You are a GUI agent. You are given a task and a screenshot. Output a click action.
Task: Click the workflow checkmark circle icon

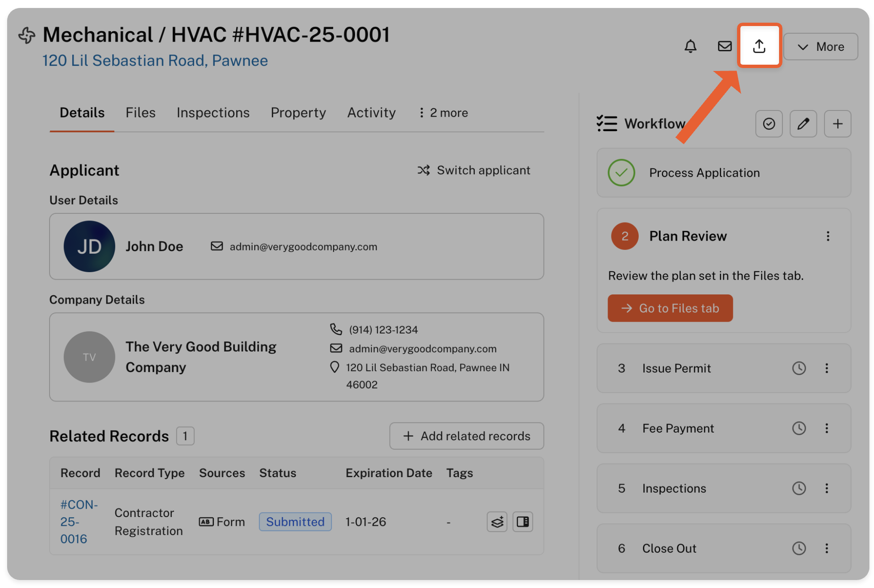click(x=769, y=123)
